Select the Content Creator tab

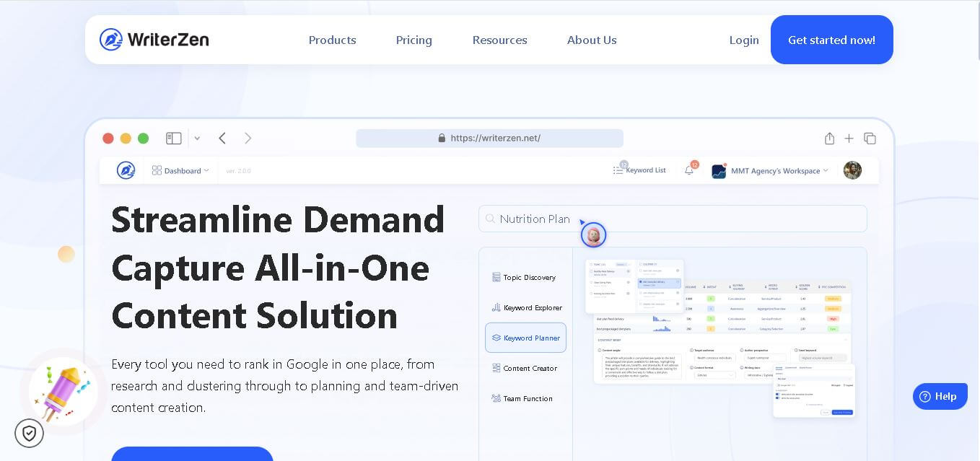pos(524,368)
